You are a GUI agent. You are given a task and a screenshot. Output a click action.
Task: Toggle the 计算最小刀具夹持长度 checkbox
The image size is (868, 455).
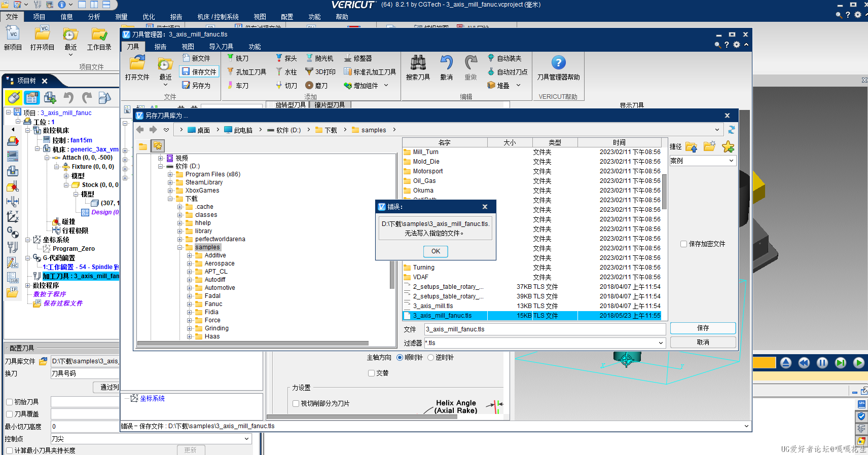click(9, 451)
